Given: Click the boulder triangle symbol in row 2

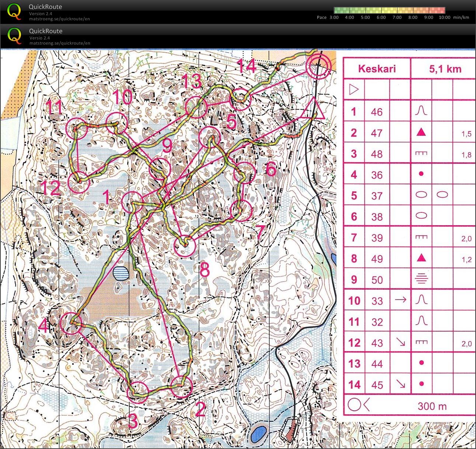Looking at the screenshot, I should [421, 132].
